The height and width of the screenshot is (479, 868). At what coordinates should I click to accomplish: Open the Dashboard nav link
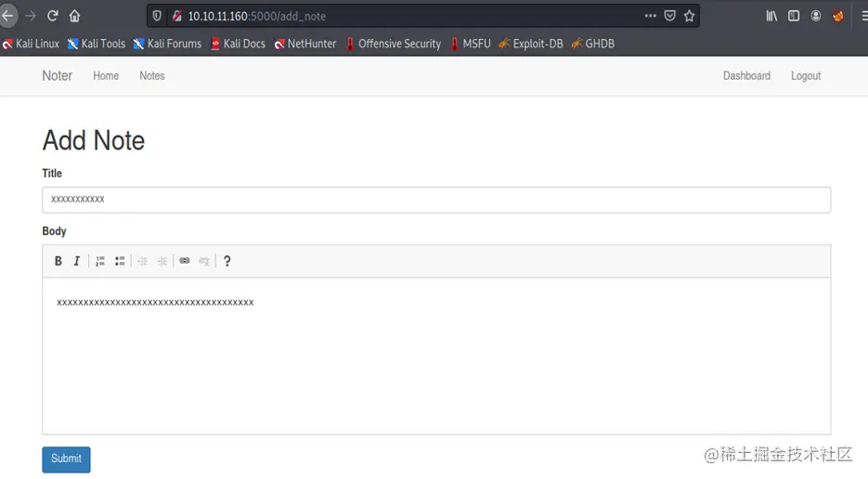[x=746, y=76]
